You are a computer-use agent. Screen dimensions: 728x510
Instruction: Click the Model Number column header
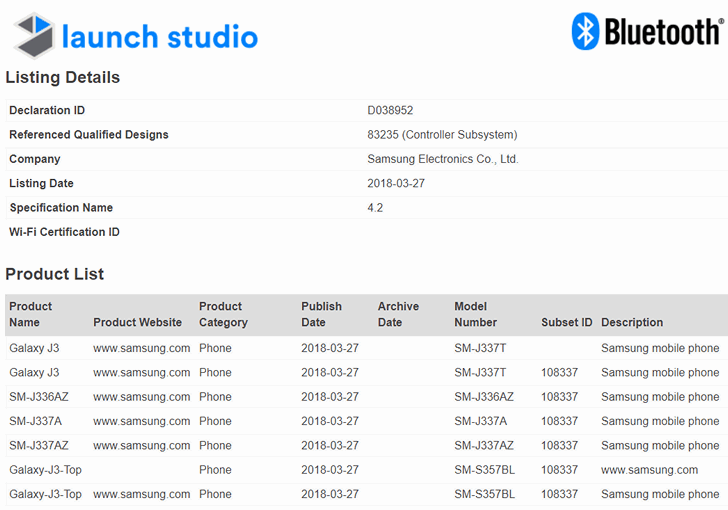475,314
